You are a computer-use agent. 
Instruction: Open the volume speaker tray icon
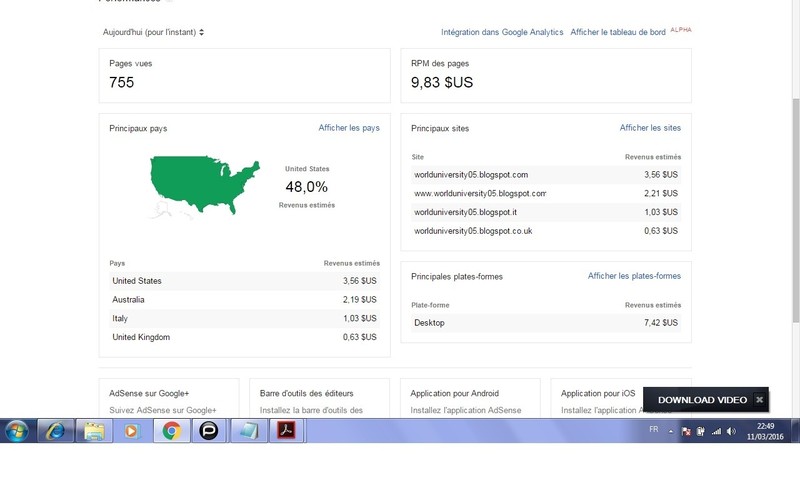[x=731, y=432]
